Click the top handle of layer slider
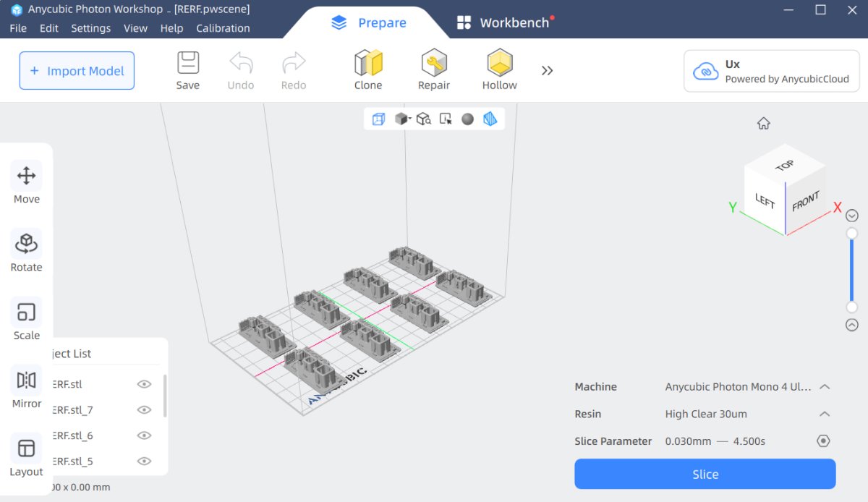This screenshot has width=868, height=502. click(852, 233)
